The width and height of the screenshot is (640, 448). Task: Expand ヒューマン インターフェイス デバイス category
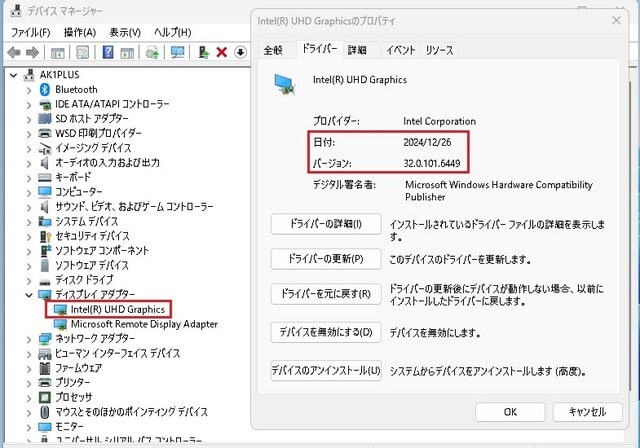tap(29, 354)
